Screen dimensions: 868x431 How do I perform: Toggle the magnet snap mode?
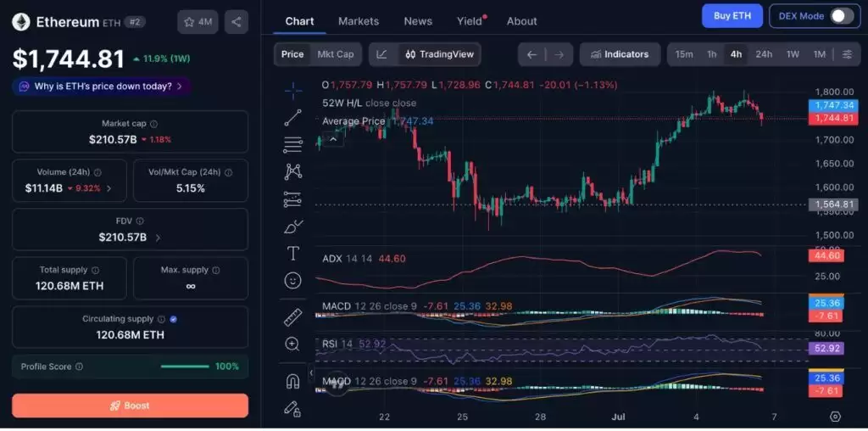(292, 381)
